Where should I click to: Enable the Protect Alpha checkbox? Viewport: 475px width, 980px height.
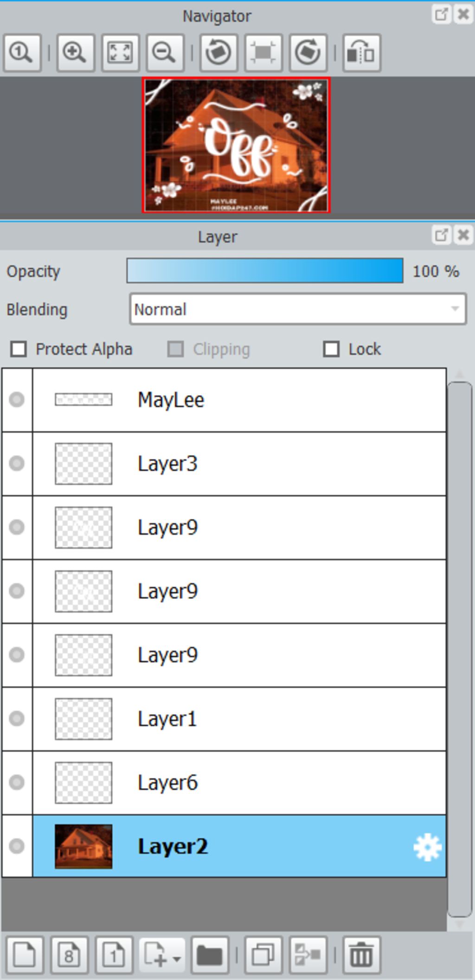pyautogui.click(x=19, y=349)
